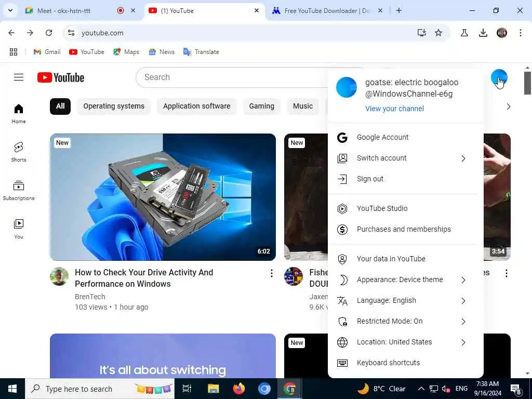Switch to Free YouTube Downloader tab
This screenshot has height=399, width=532.
[x=327, y=11]
